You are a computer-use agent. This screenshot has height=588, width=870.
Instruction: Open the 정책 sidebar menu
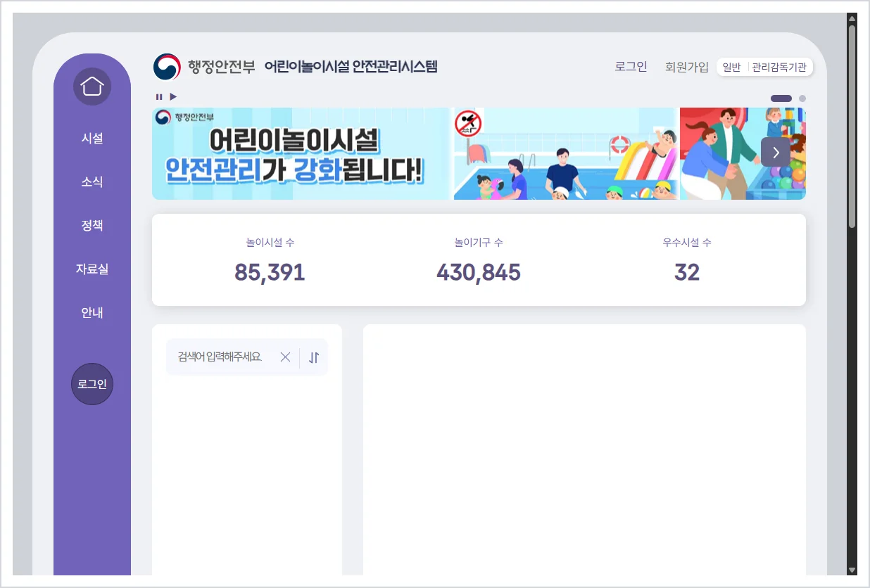pyautogui.click(x=92, y=226)
